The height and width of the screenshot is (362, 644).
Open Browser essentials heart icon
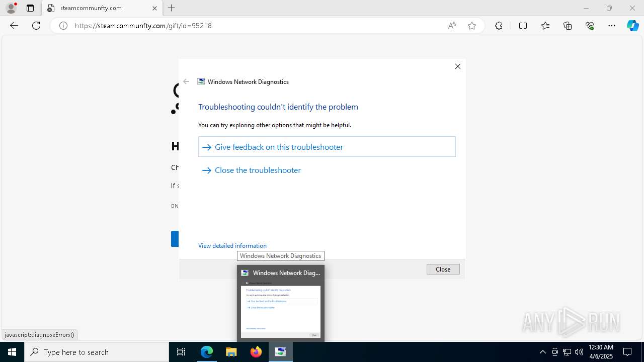590,26
